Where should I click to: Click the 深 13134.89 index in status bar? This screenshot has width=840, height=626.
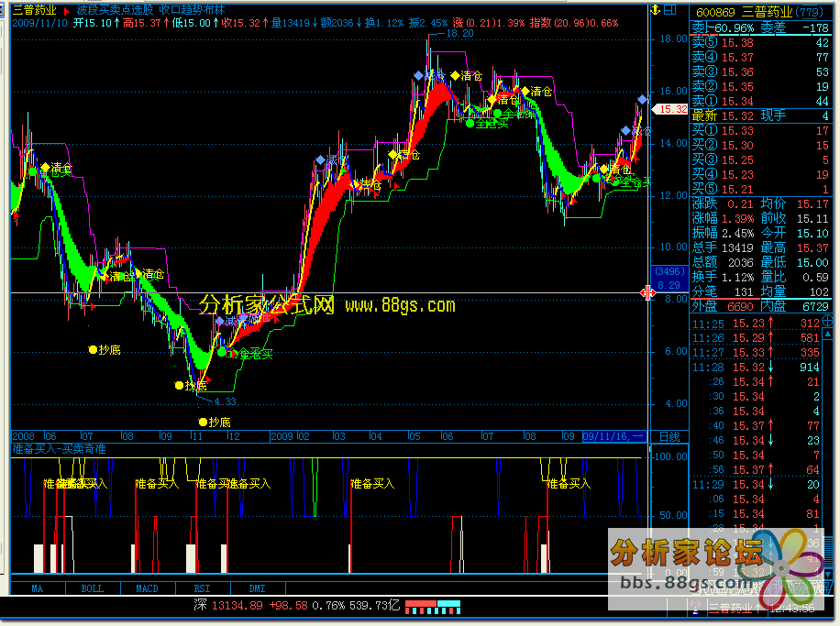pos(228,606)
